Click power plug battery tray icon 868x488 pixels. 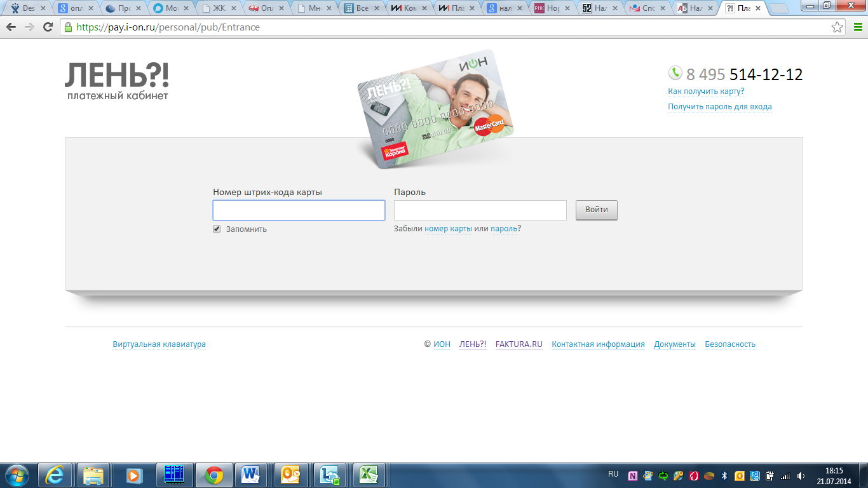pos(770,475)
